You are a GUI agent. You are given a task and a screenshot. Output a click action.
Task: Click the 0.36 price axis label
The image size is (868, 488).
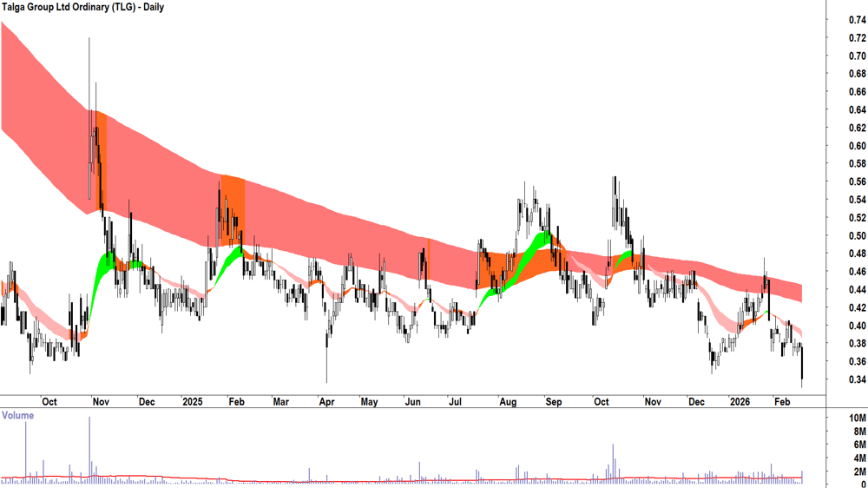click(x=858, y=362)
